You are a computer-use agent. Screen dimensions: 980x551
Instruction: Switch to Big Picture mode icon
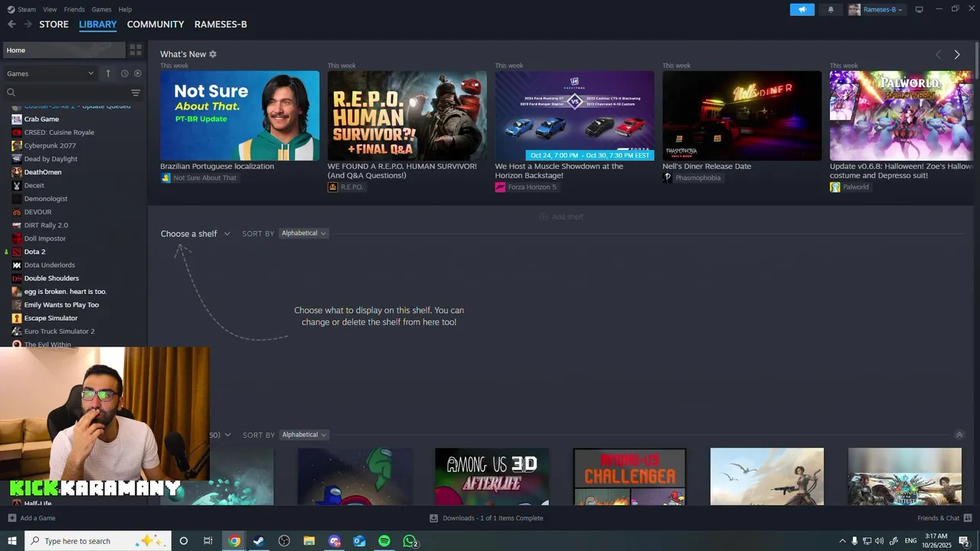919,9
